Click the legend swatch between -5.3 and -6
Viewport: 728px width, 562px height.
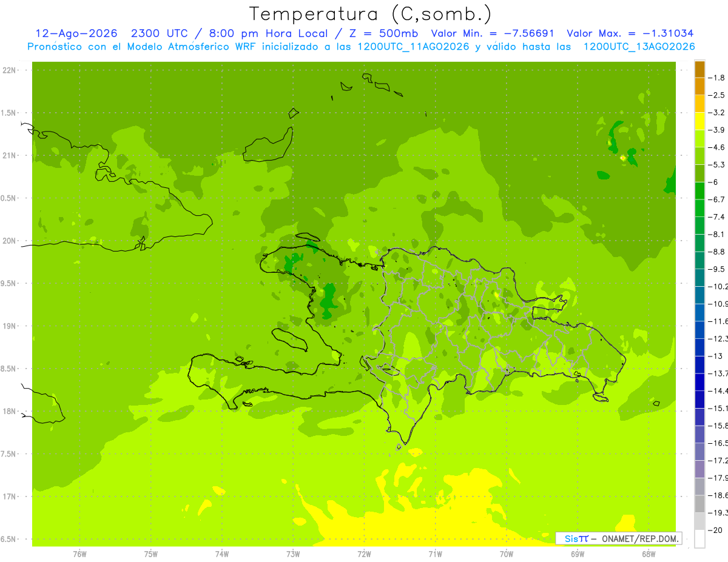[x=699, y=173]
